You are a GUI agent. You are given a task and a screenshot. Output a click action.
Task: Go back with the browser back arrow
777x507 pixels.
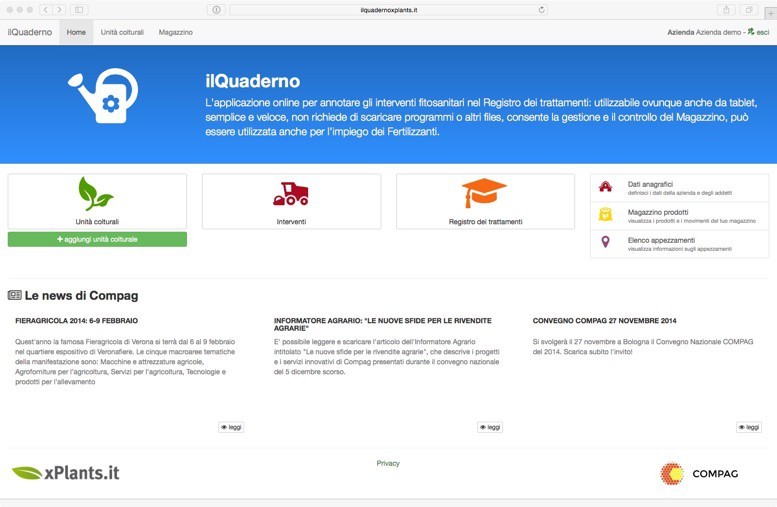[x=46, y=9]
